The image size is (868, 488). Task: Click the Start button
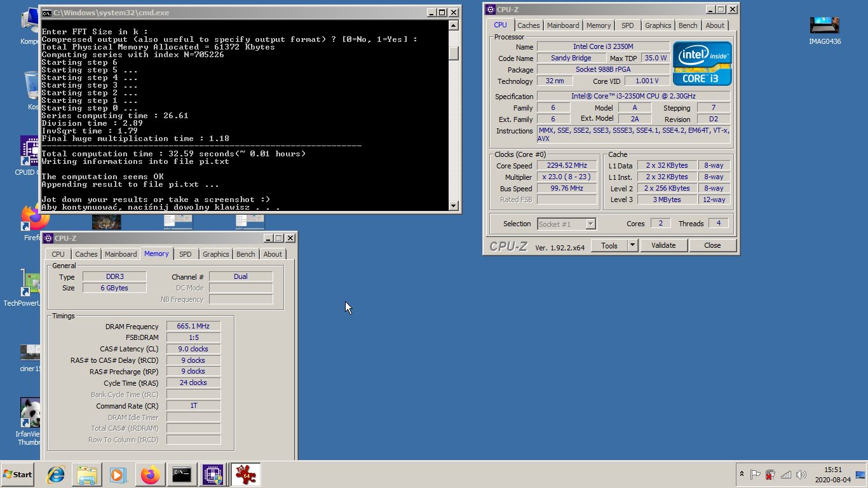(x=17, y=475)
